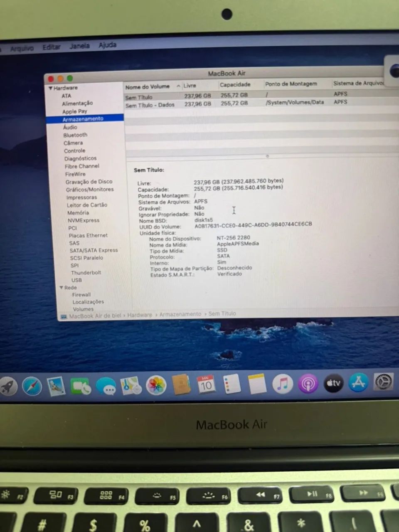Viewport: 399px width, 532px height.
Task: Open Messages from the Dock
Action: [x=106, y=387]
